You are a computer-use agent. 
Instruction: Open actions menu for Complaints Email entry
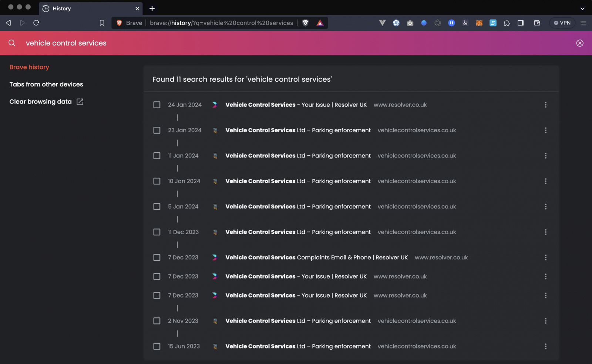click(545, 258)
